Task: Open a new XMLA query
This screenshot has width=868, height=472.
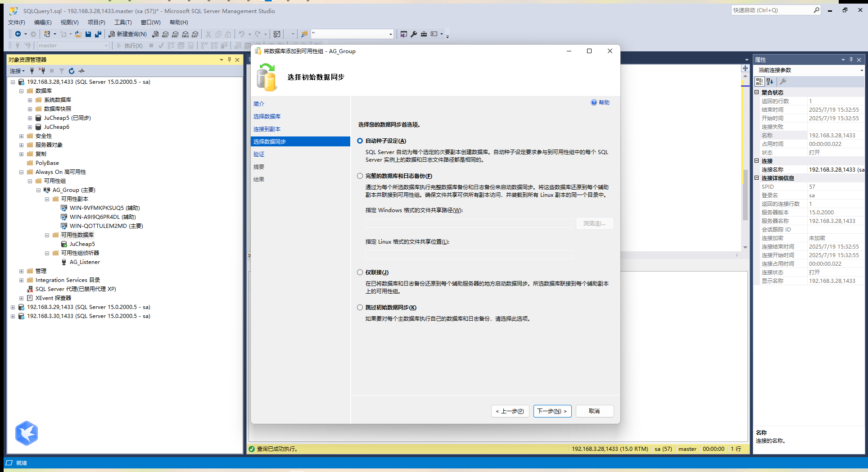Action: tap(185, 34)
